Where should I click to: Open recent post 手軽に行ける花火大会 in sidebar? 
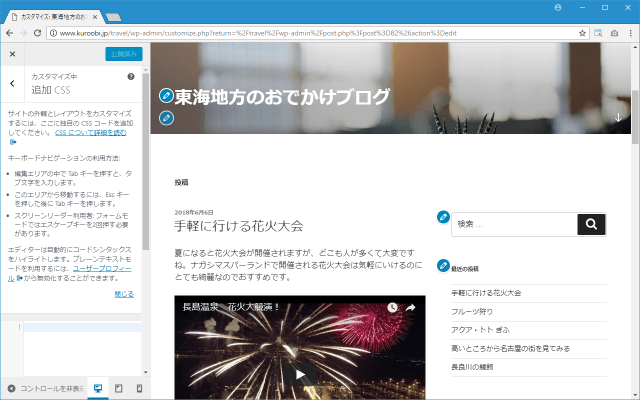coord(486,293)
